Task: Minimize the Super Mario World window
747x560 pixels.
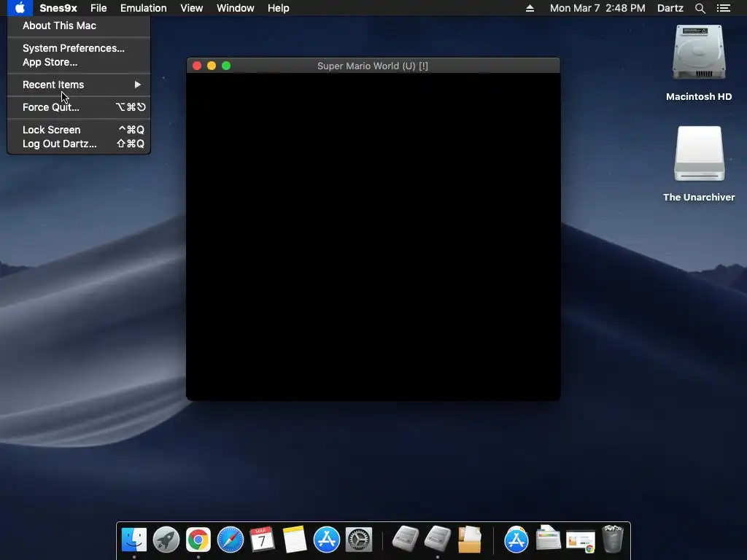Action: 212,66
